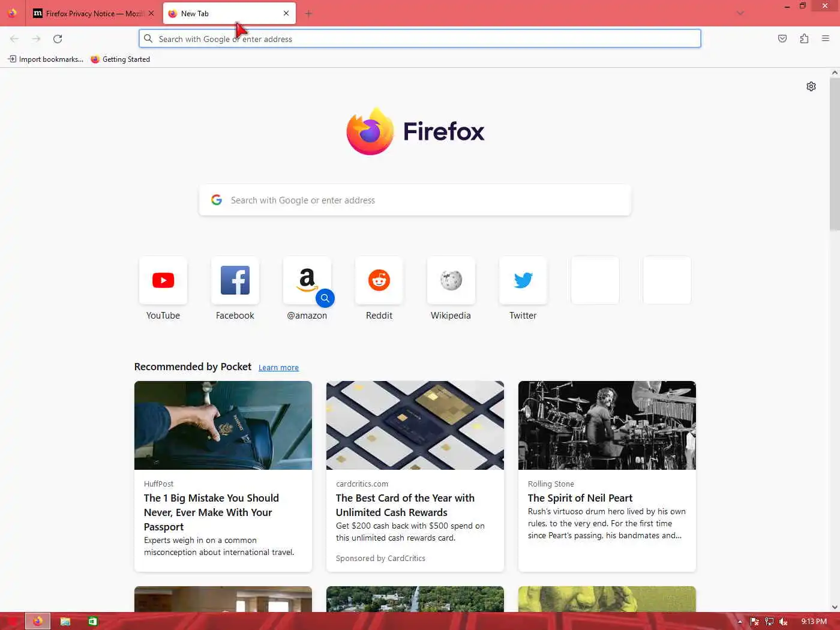This screenshot has height=630, width=840.
Task: Click the network tray icon
Action: pyautogui.click(x=769, y=622)
